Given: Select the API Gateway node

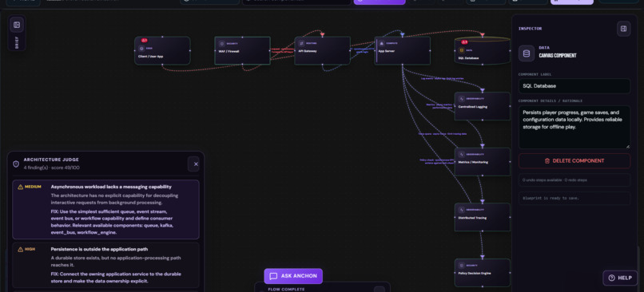Looking at the screenshot, I should [323, 50].
